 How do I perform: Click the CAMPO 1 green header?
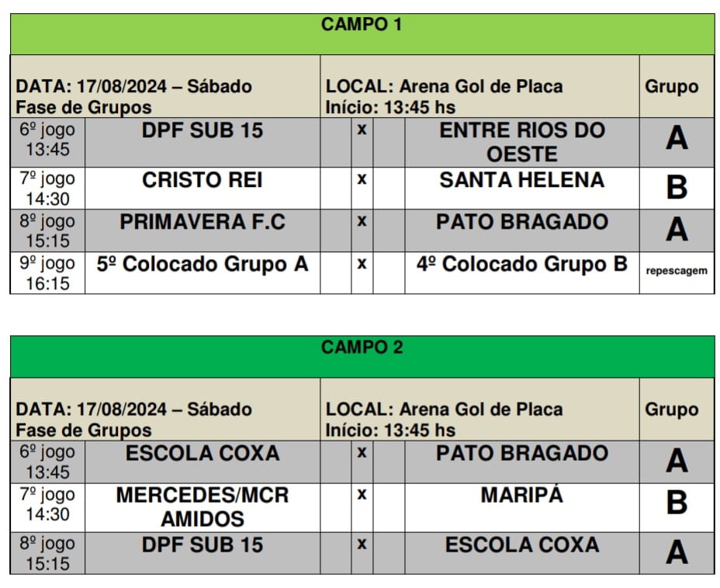pyautogui.click(x=362, y=25)
